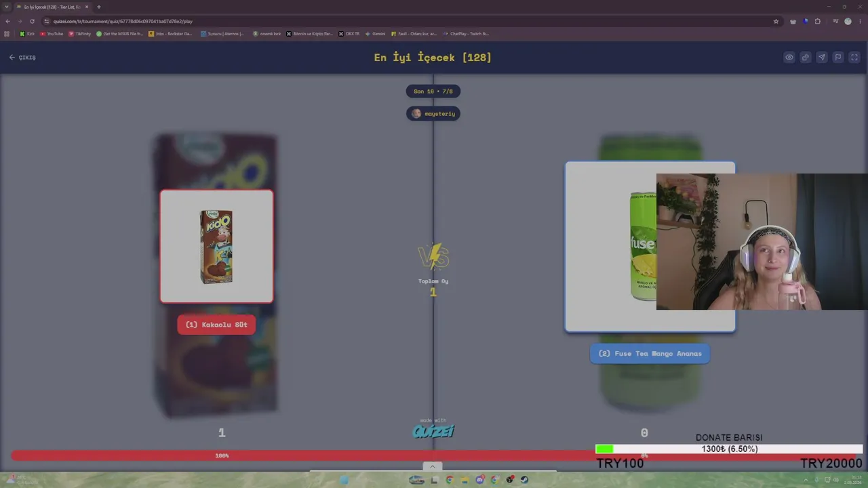Open the onemli kick bookmark
Viewport: 868px width, 488px height.
click(x=267, y=33)
